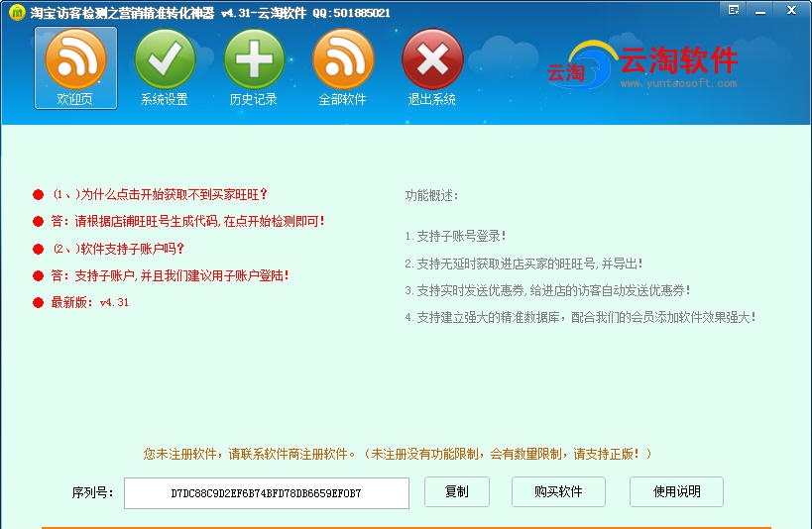
Task: Click the 复制 button to copy the serial
Action: [457, 491]
